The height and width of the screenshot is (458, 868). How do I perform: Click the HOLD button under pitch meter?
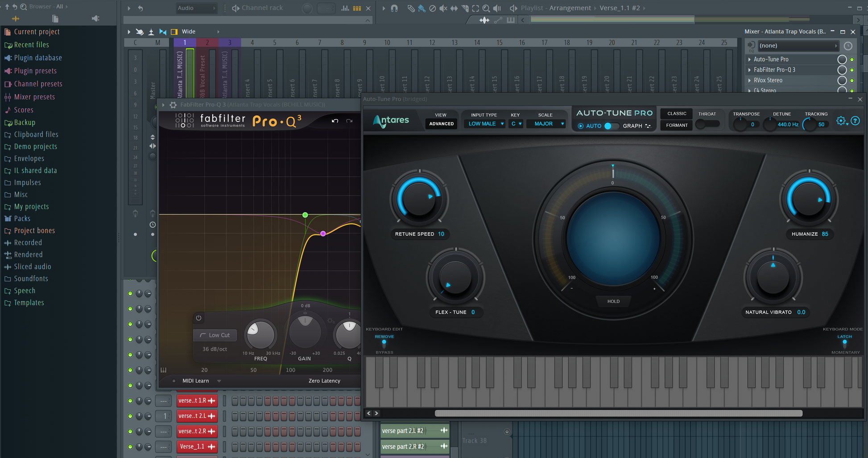pos(613,301)
